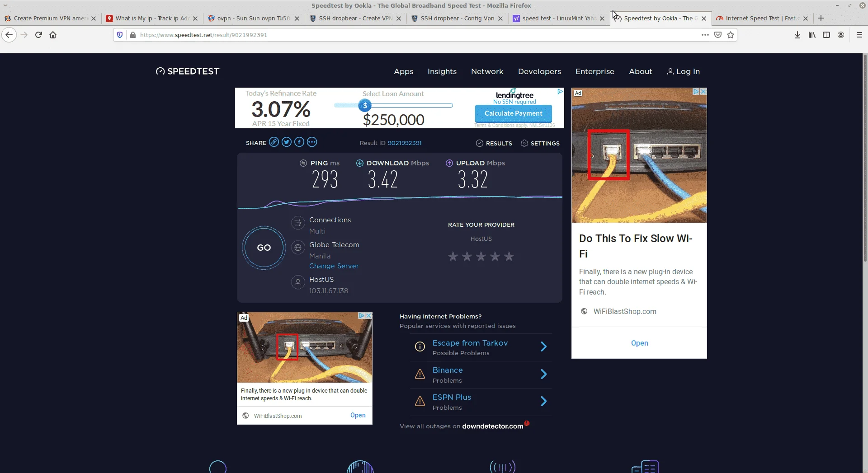Close the sidebar Wi-Fi ad
Screen dimensions: 868x473
pos(703,91)
